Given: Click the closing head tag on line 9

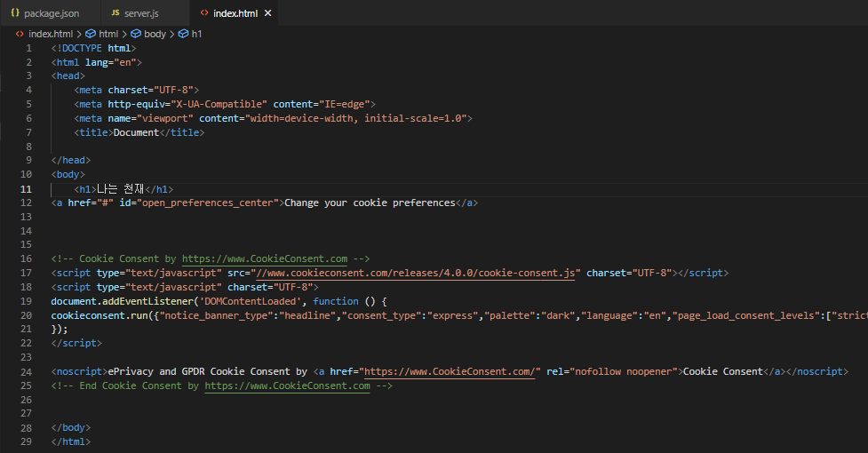Looking at the screenshot, I should (x=71, y=160).
